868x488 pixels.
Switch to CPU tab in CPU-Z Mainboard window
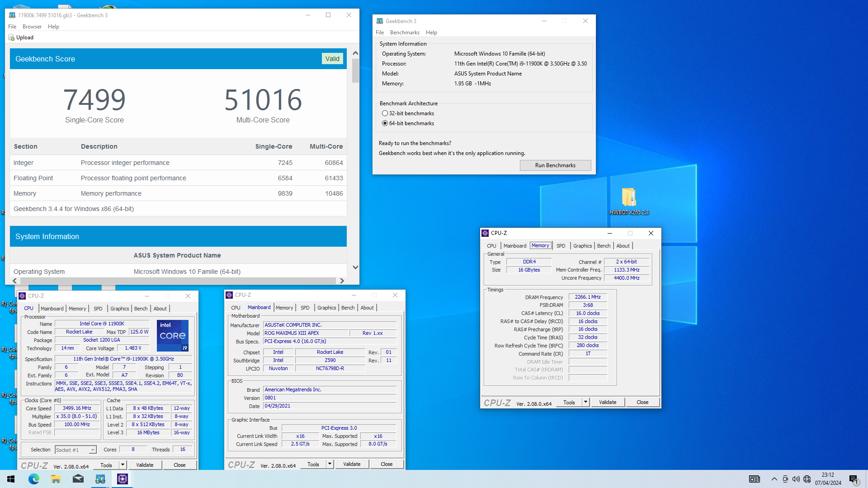[236, 308]
